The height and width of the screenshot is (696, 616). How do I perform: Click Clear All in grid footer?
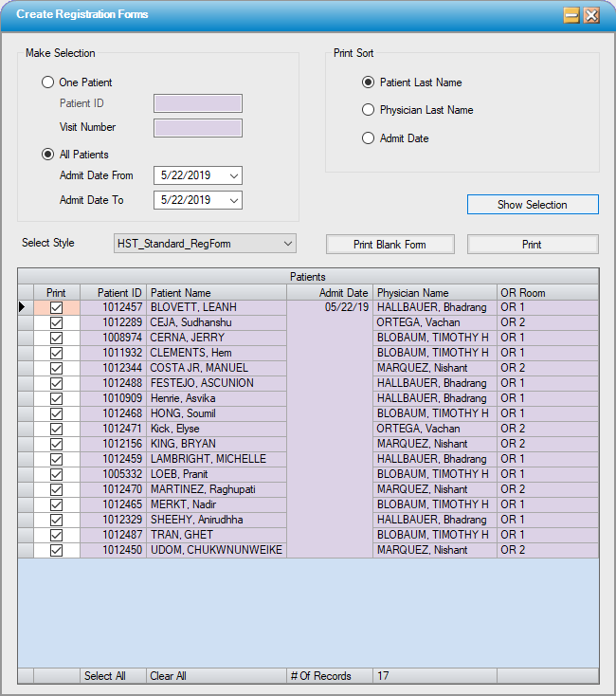click(168, 676)
